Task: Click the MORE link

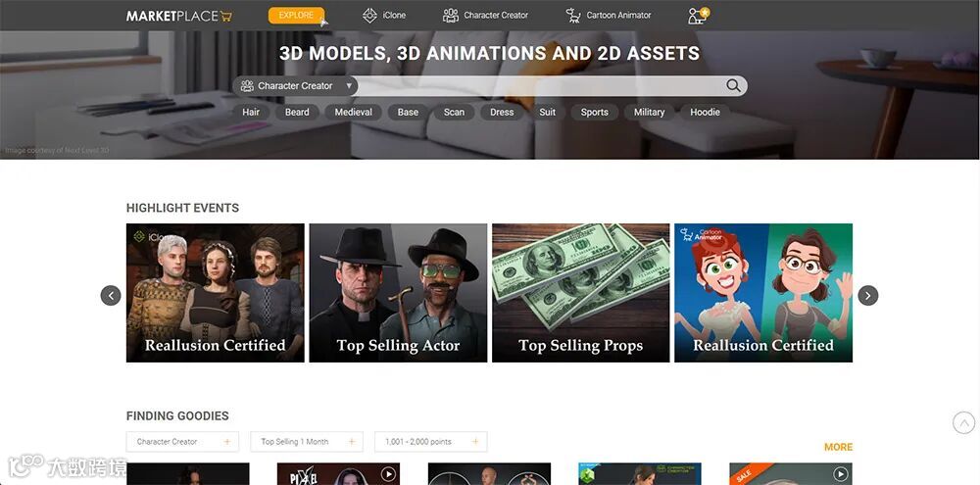Action: pyautogui.click(x=838, y=447)
